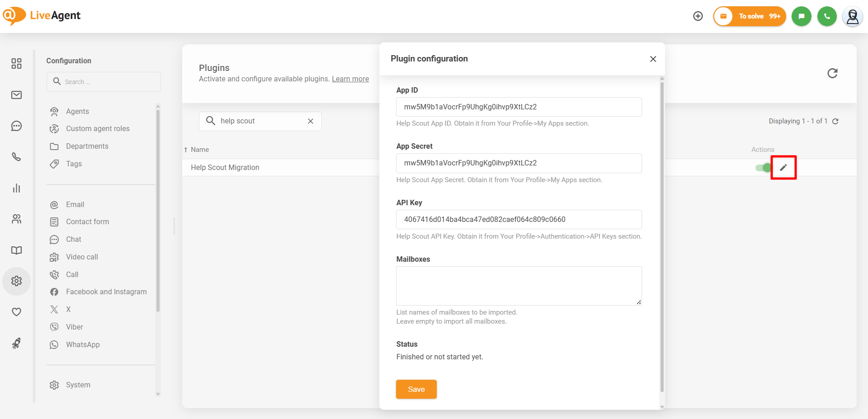Open the Tickets mail icon in left sidebar
868x419 pixels.
point(17,95)
